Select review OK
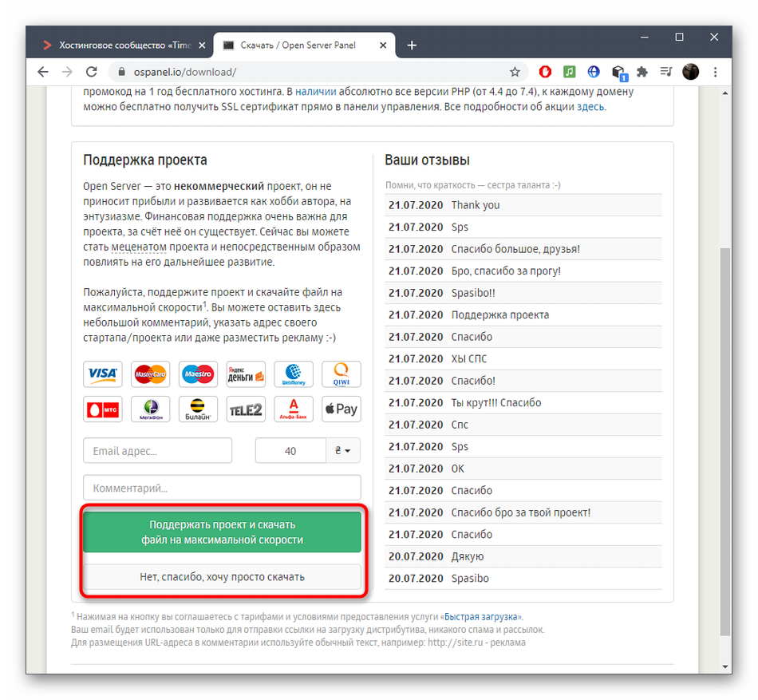The height and width of the screenshot is (700, 758). point(523,469)
